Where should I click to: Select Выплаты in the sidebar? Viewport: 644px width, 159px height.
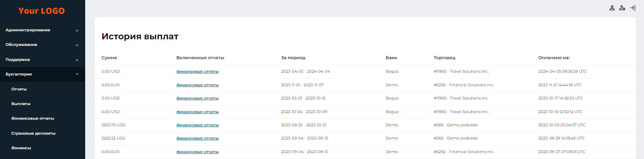[21, 104]
